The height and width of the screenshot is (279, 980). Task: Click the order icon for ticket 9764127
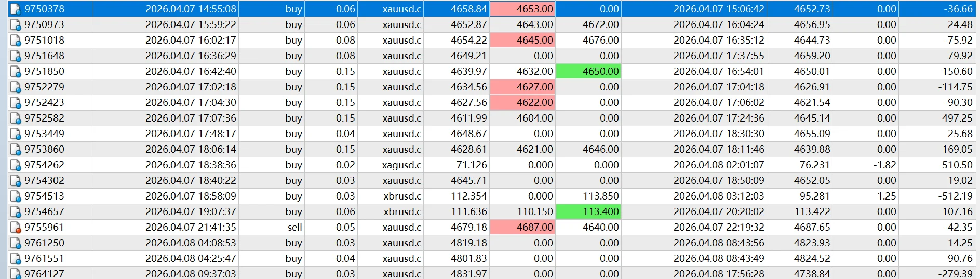(16, 273)
